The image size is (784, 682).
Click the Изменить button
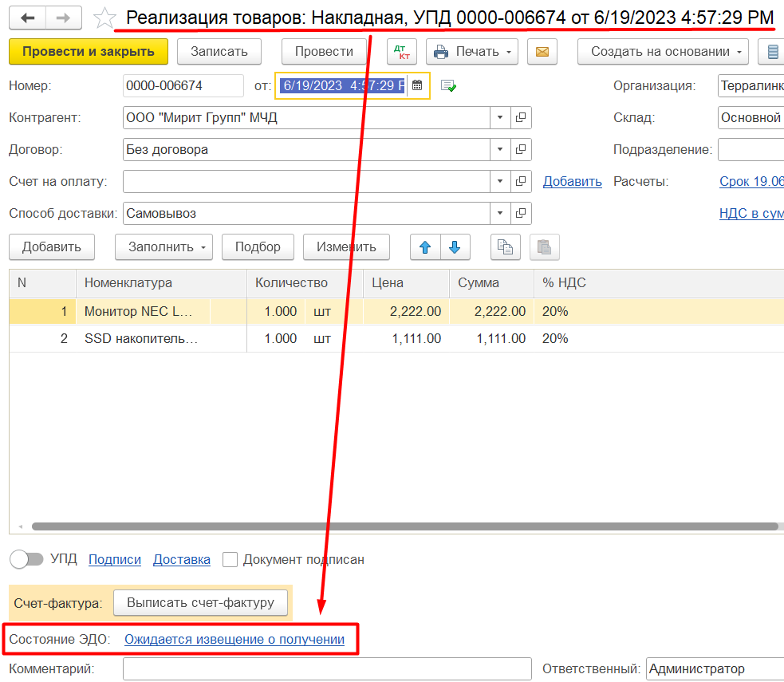346,247
